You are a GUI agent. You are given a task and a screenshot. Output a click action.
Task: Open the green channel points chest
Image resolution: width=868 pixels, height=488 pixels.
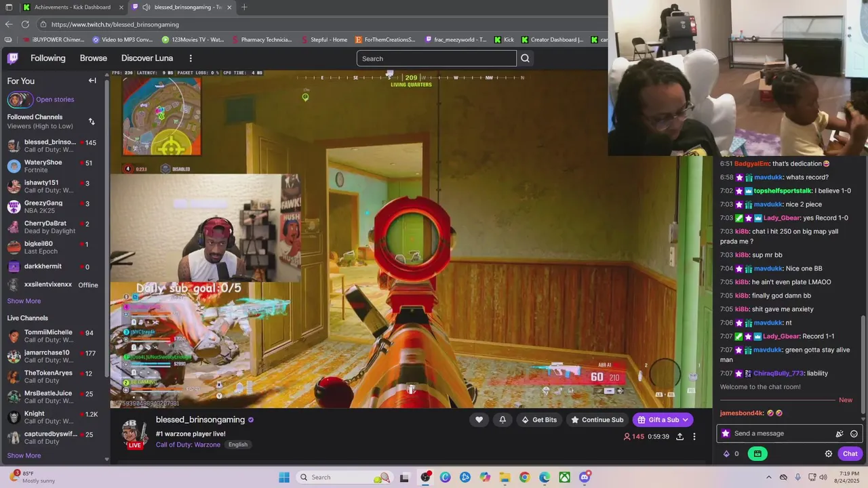tap(757, 453)
